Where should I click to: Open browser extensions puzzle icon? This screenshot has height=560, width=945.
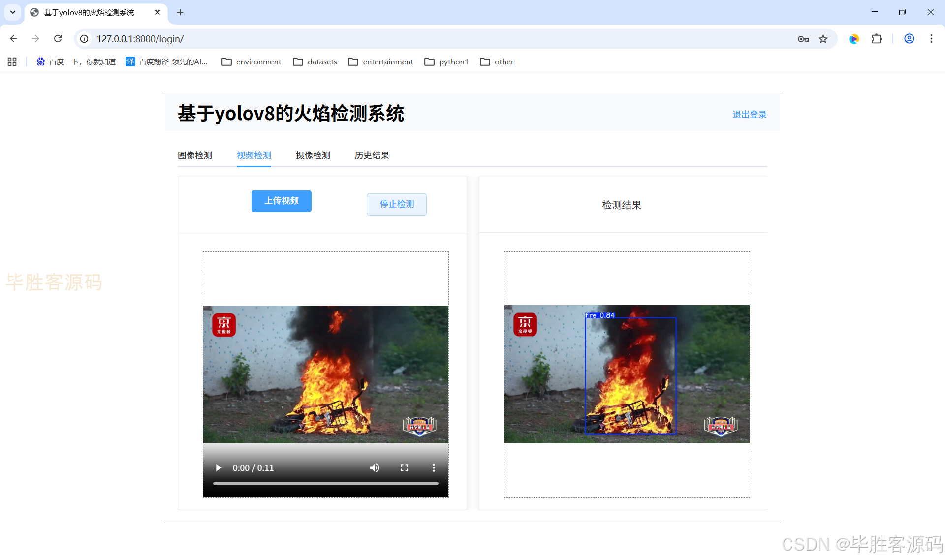coord(877,39)
